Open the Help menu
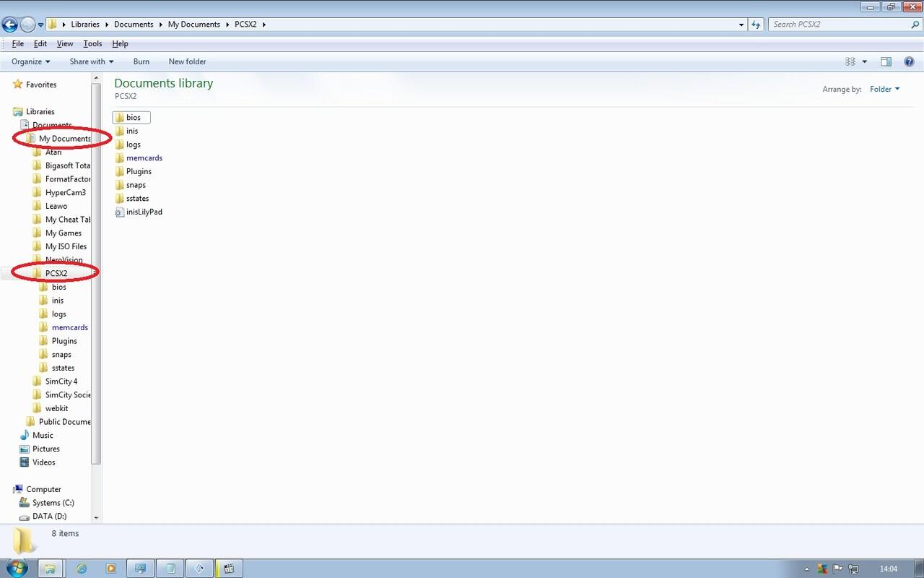The height and width of the screenshot is (578, 924). [120, 44]
